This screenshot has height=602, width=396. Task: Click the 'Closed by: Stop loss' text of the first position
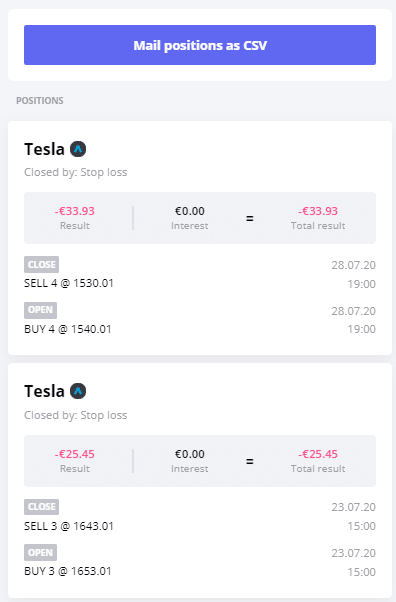point(76,172)
